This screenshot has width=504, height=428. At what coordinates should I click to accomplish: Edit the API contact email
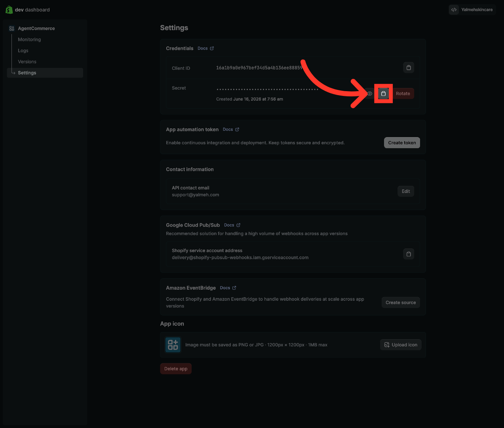(x=406, y=191)
